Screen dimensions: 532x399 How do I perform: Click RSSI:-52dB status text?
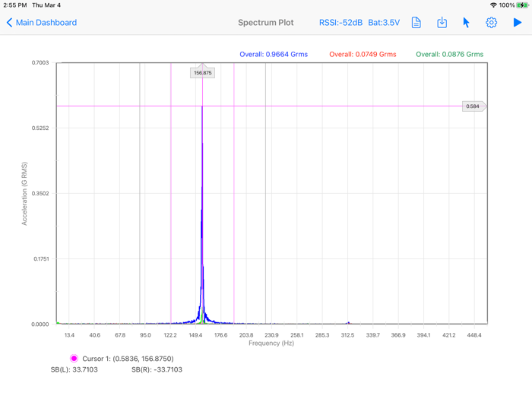[x=340, y=23]
